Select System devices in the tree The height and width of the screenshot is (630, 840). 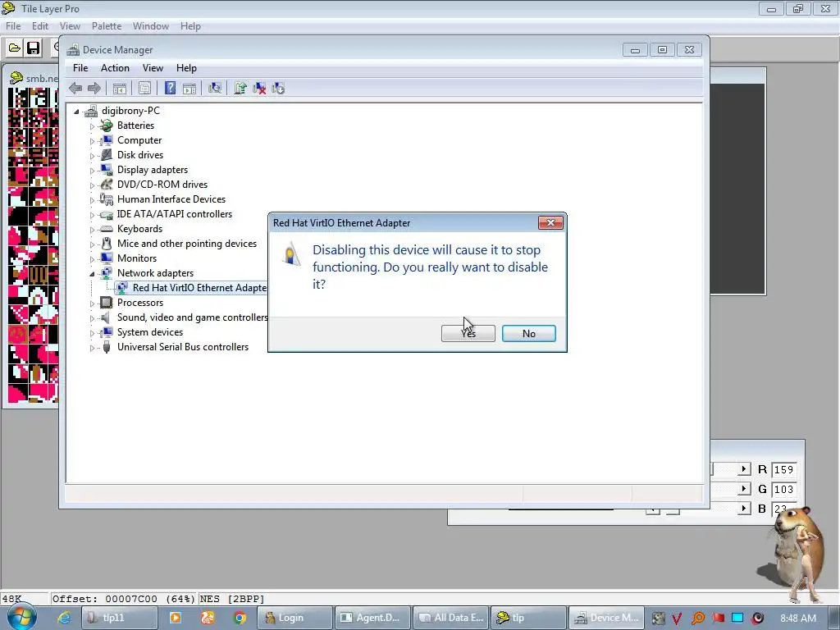pyautogui.click(x=150, y=332)
